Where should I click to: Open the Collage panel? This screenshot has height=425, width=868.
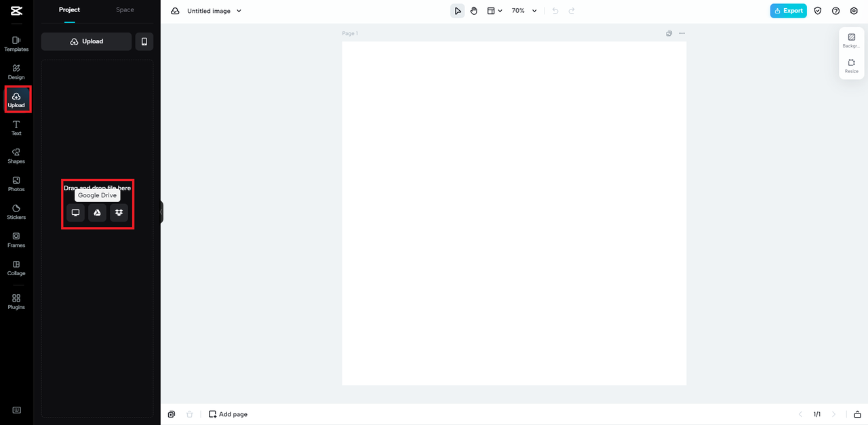click(x=16, y=268)
